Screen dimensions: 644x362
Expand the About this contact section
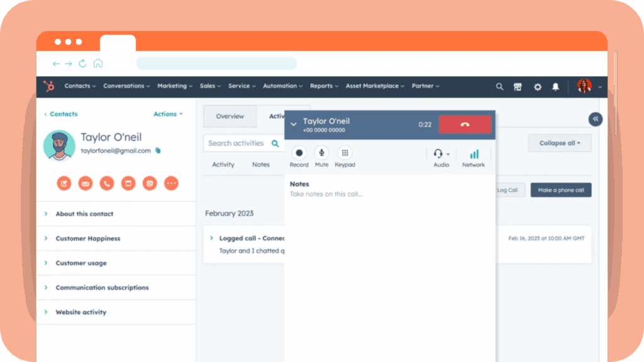pyautogui.click(x=84, y=214)
